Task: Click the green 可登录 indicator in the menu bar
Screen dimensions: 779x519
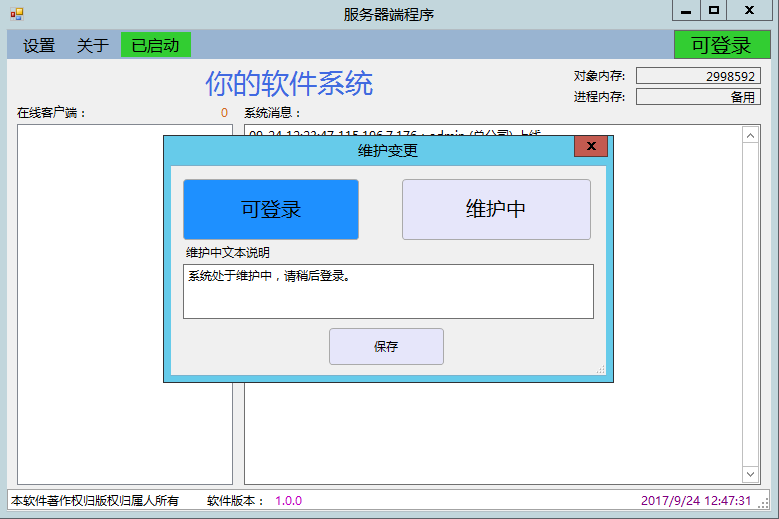Action: 721,45
